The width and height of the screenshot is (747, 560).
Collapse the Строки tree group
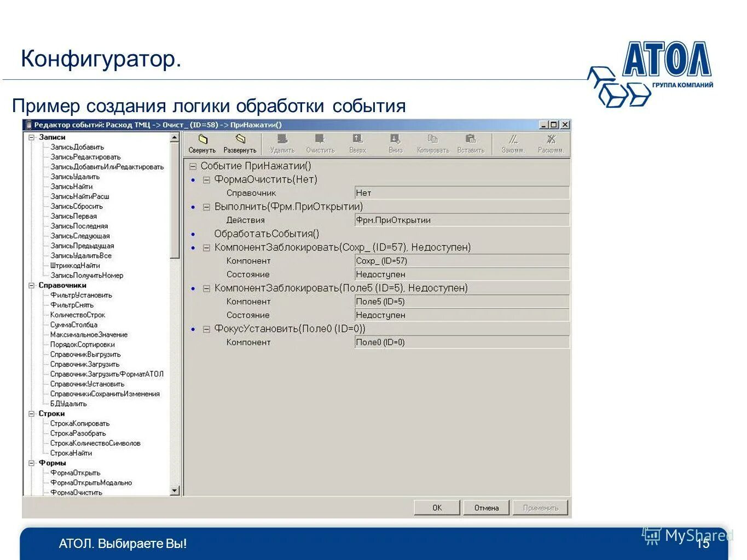pyautogui.click(x=32, y=414)
